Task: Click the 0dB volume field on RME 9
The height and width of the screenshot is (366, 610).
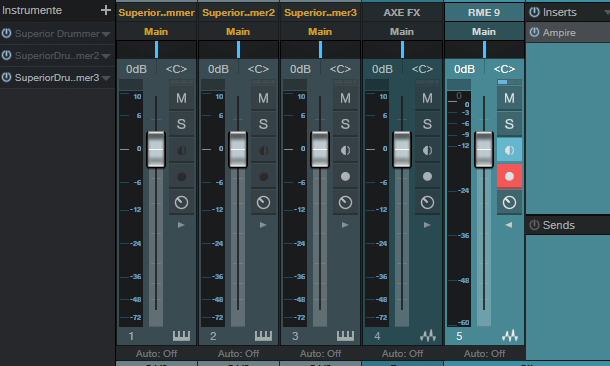Action: coord(464,69)
